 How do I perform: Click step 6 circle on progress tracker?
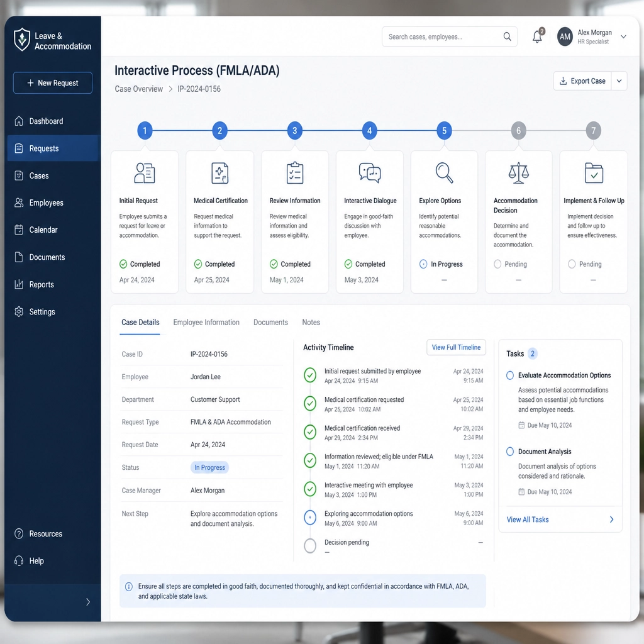[x=518, y=131]
